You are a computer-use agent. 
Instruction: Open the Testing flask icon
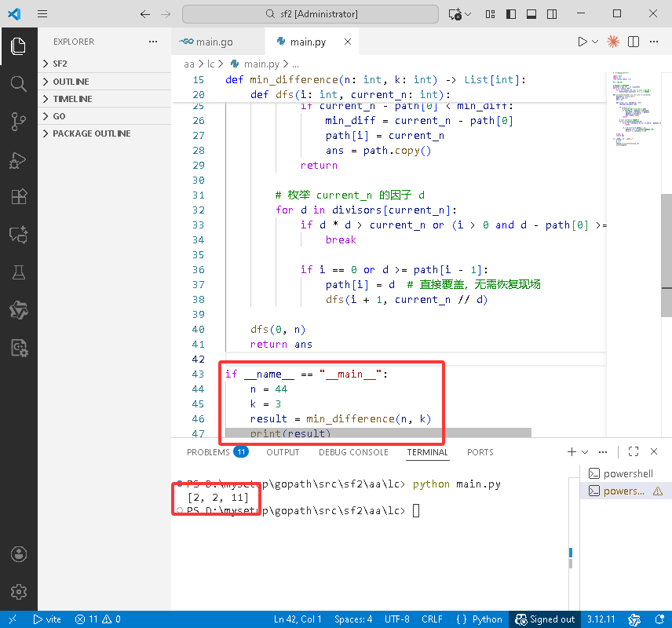[18, 272]
